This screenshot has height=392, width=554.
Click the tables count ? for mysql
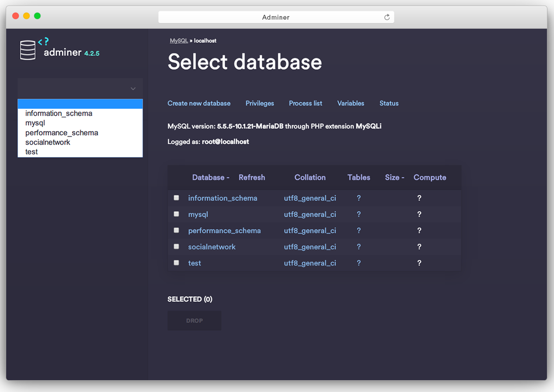359,214
